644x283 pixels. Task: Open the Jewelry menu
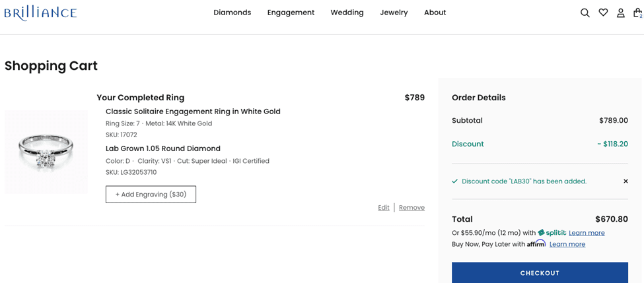[394, 13]
